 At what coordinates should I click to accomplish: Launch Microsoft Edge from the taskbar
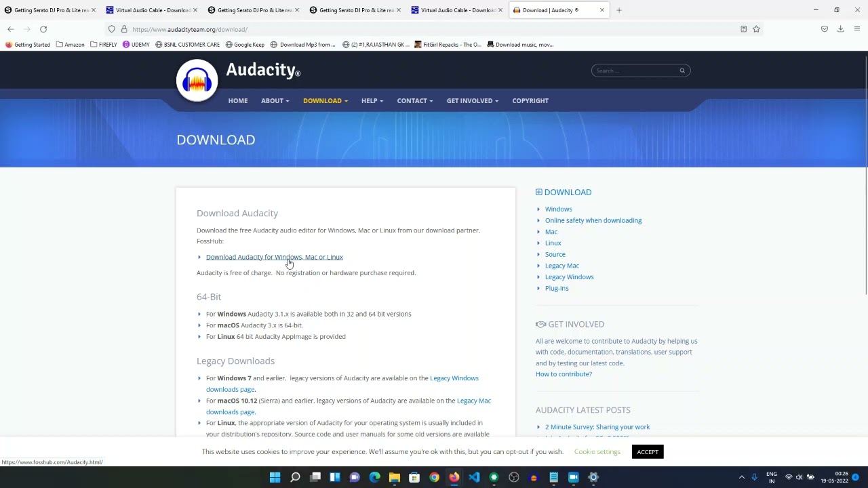(374, 477)
